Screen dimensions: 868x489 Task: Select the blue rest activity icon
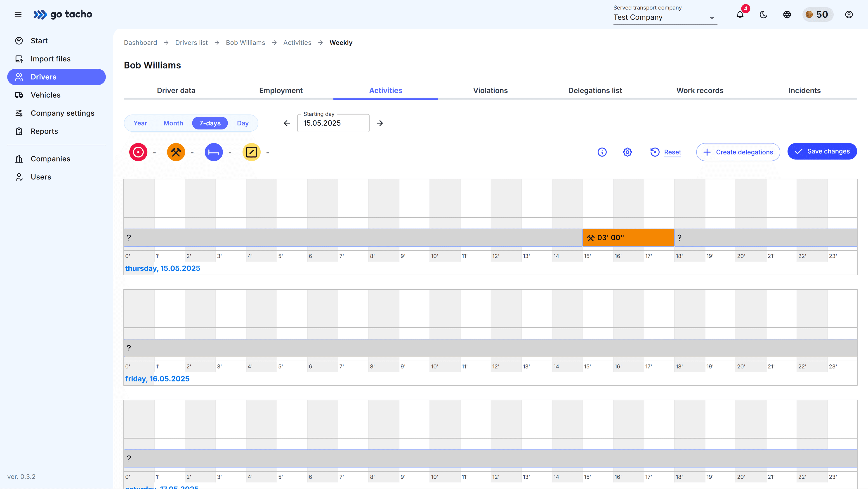pos(213,152)
